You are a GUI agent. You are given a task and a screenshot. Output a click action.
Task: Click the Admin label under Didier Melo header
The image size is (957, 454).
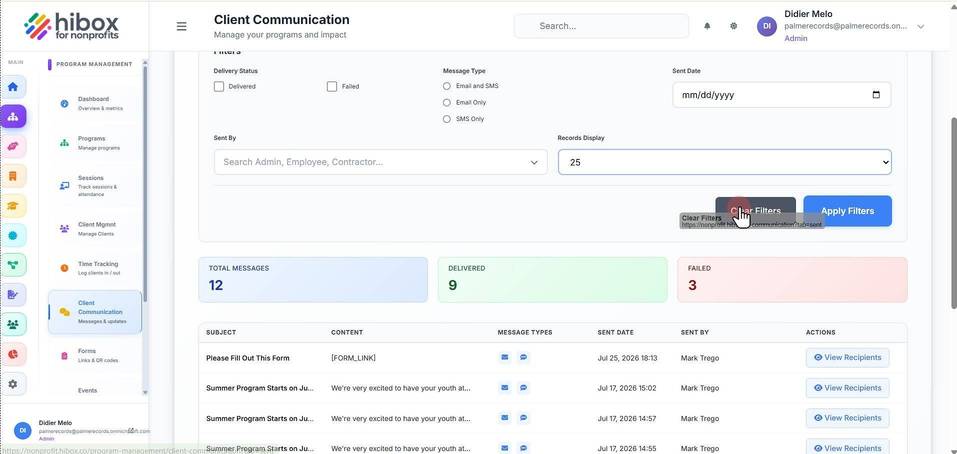click(796, 38)
